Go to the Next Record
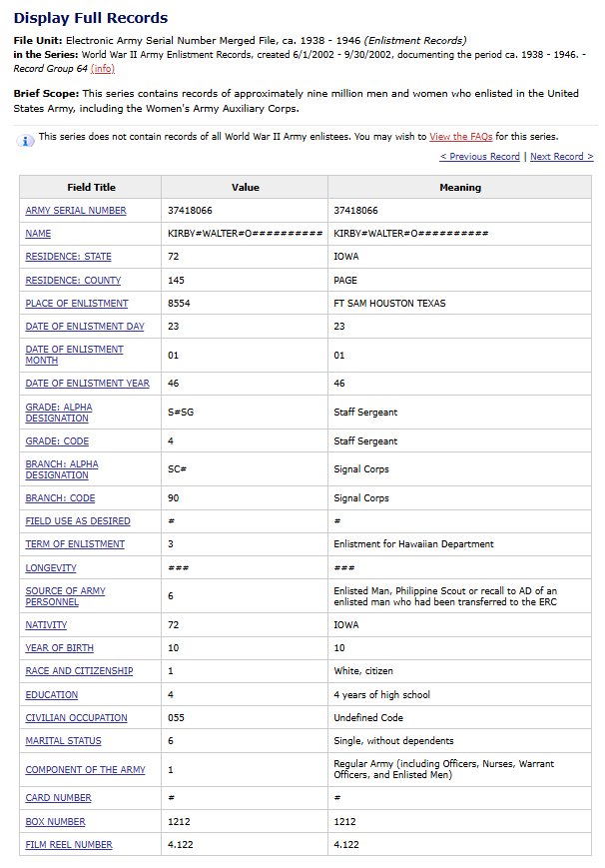Viewport: 605px width, 868px height. [561, 157]
